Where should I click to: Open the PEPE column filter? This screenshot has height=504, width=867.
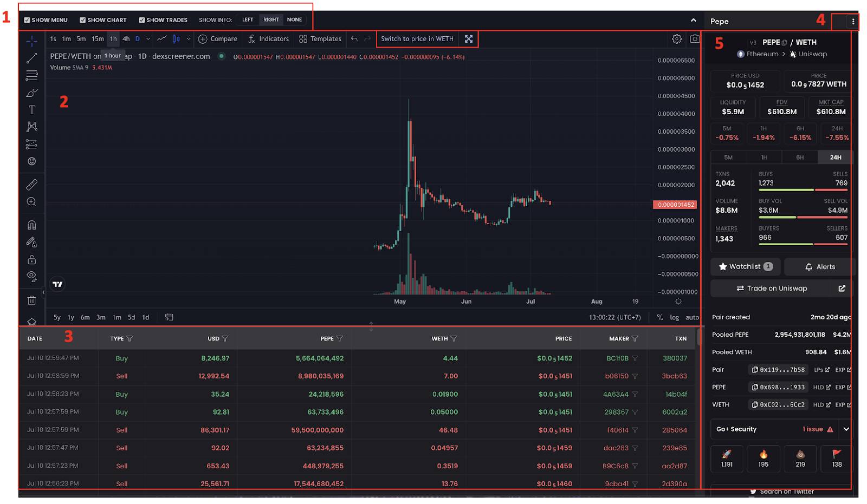(340, 339)
